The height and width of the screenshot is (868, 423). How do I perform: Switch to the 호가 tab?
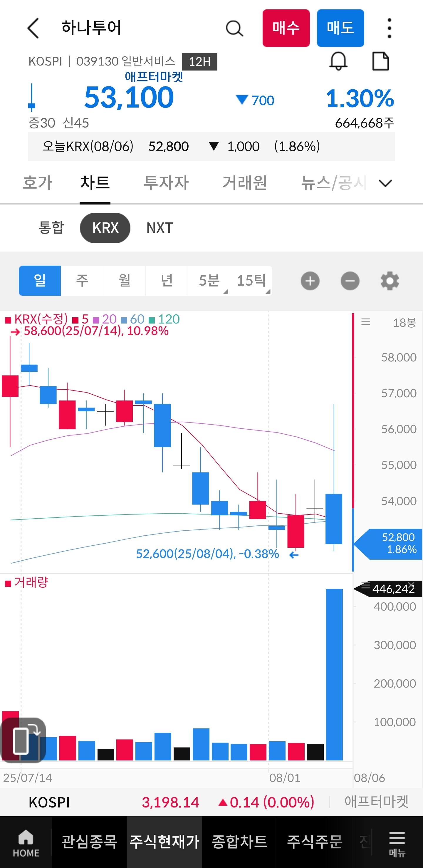click(x=37, y=183)
